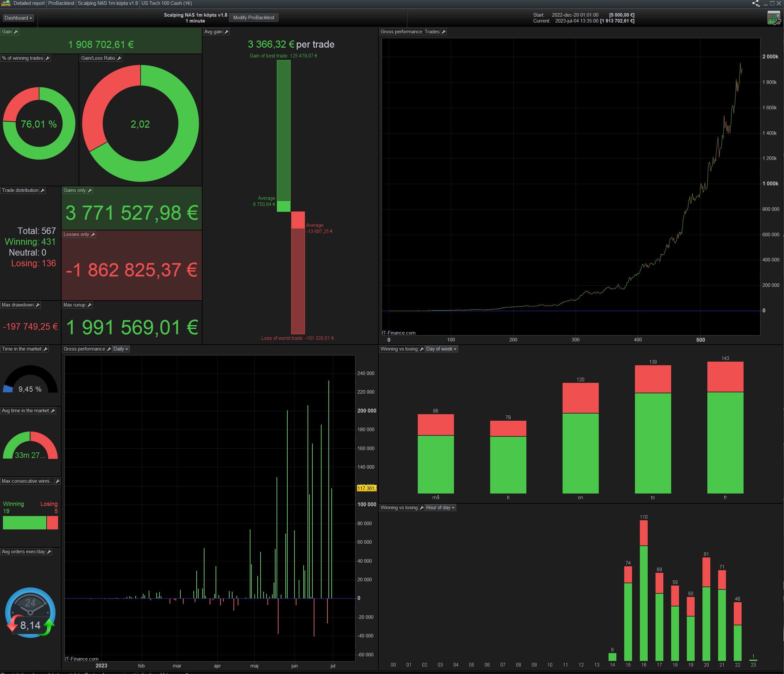Open Time in the market wrench

coord(45,349)
